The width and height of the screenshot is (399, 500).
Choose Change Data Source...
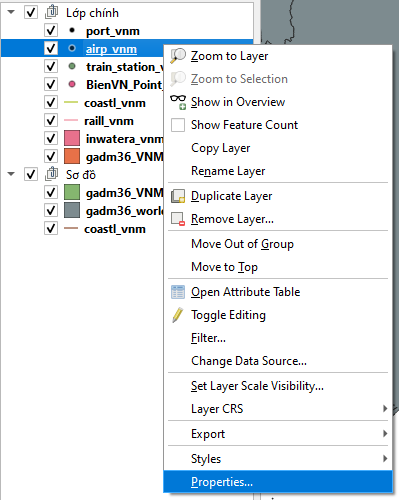coord(278,361)
